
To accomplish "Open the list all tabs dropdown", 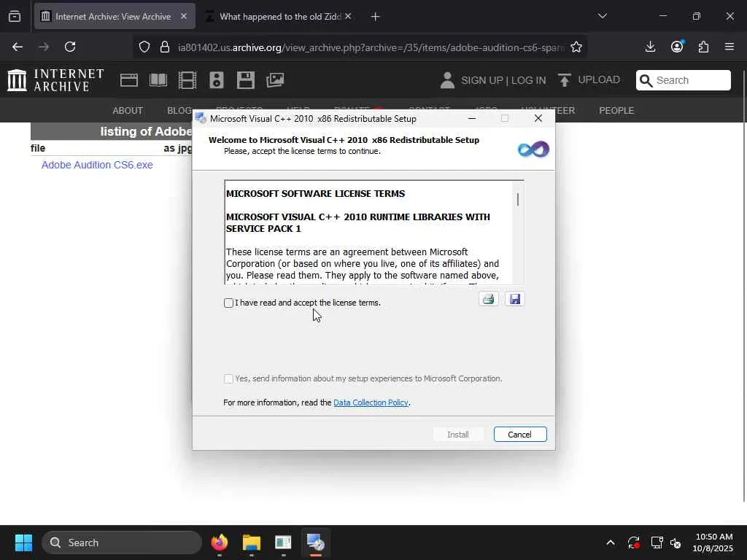I will (x=602, y=16).
